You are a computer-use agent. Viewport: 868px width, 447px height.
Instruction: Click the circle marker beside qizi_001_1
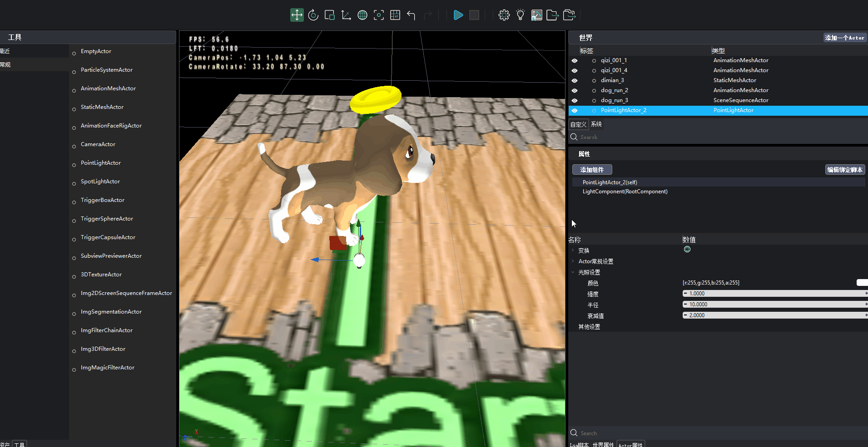pyautogui.click(x=594, y=60)
